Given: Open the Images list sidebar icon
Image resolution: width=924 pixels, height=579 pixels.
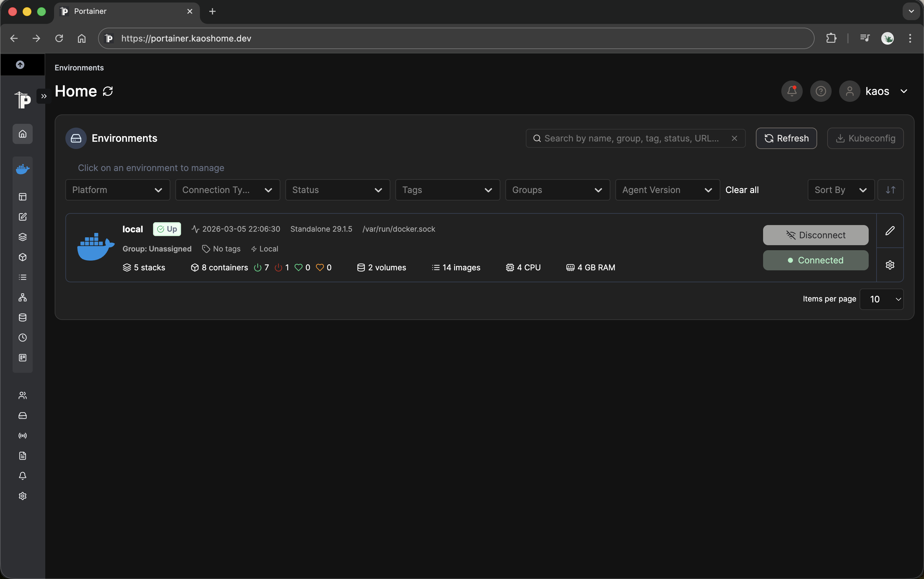Looking at the screenshot, I should coord(22,277).
